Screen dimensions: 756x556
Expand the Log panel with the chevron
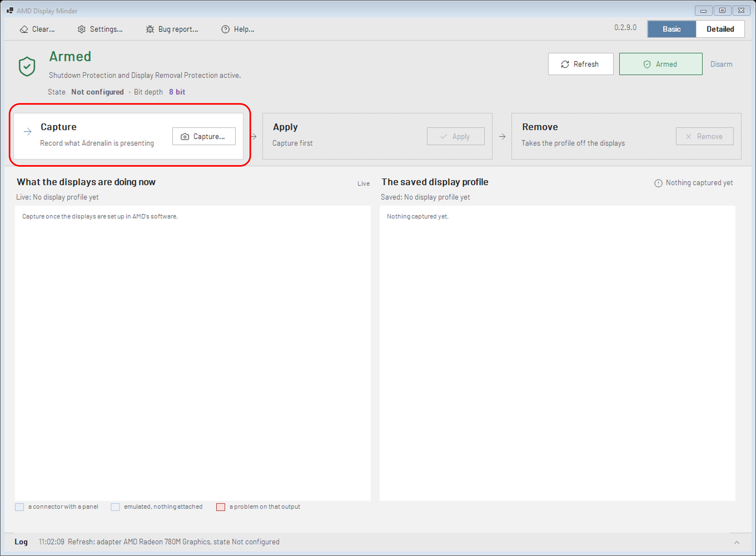tap(736, 542)
